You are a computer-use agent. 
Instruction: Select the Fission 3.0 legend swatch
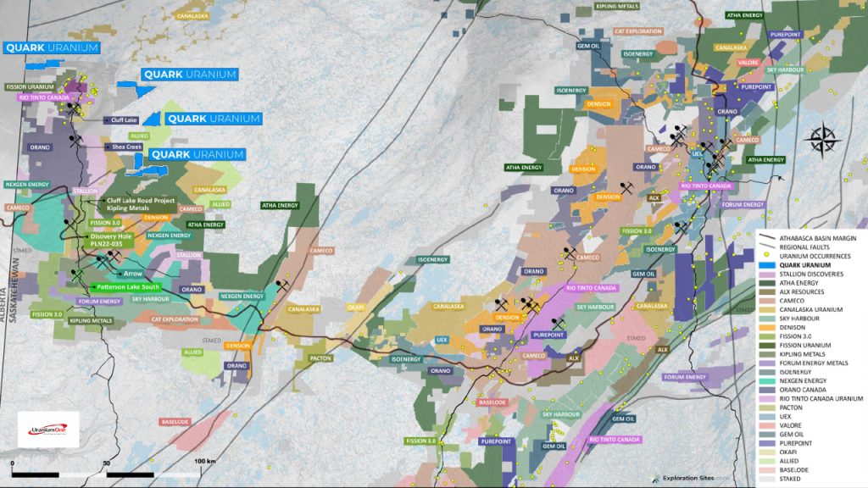tap(766, 335)
